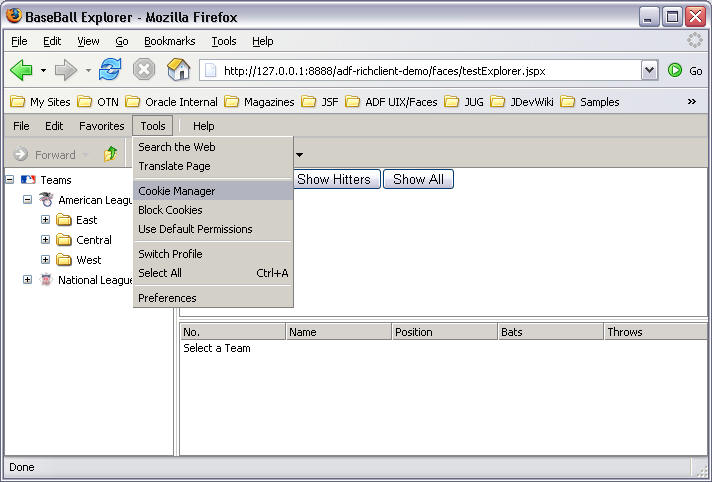Open Preferences from Tools menu
The width and height of the screenshot is (712, 482).
[213, 298]
